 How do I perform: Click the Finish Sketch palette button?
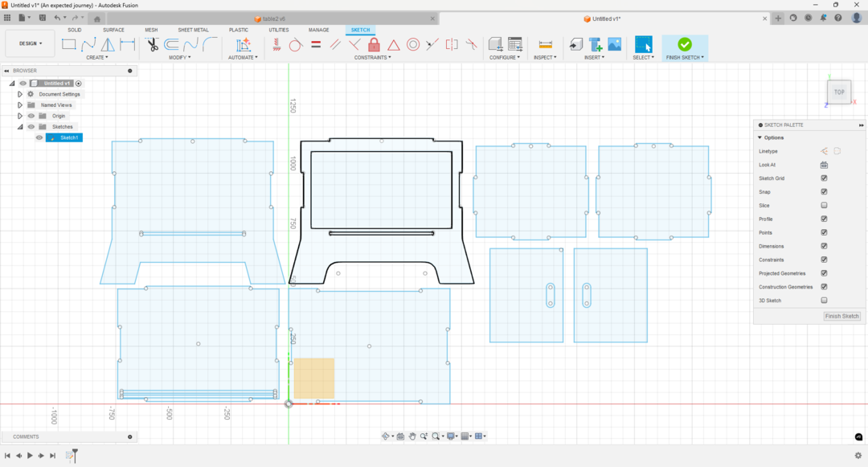pyautogui.click(x=841, y=317)
